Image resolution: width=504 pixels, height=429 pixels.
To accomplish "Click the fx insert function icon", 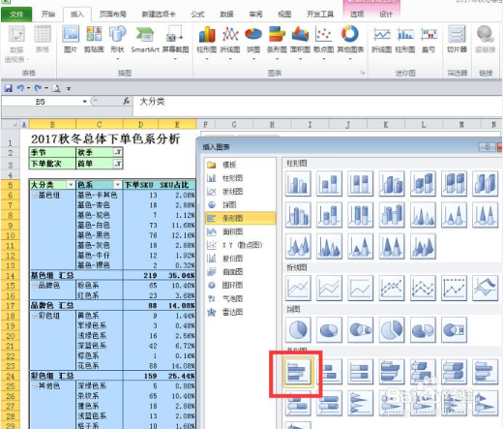I will [x=127, y=102].
